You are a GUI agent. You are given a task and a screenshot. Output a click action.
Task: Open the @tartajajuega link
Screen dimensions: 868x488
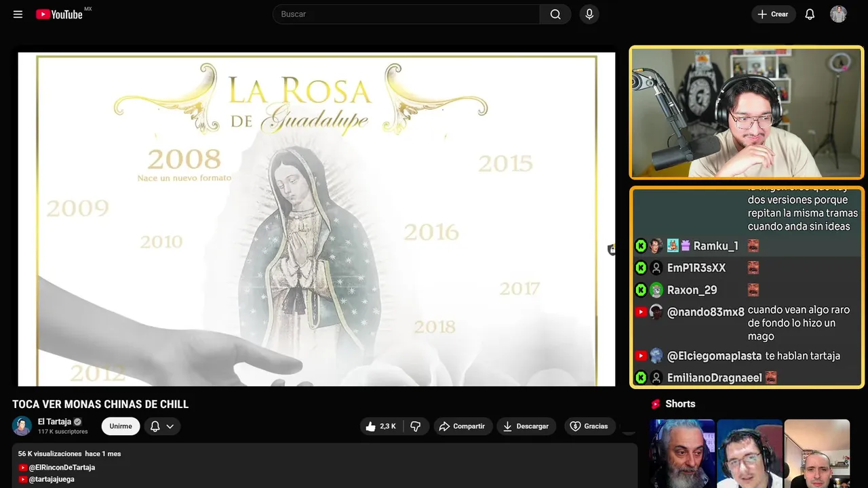pyautogui.click(x=52, y=479)
